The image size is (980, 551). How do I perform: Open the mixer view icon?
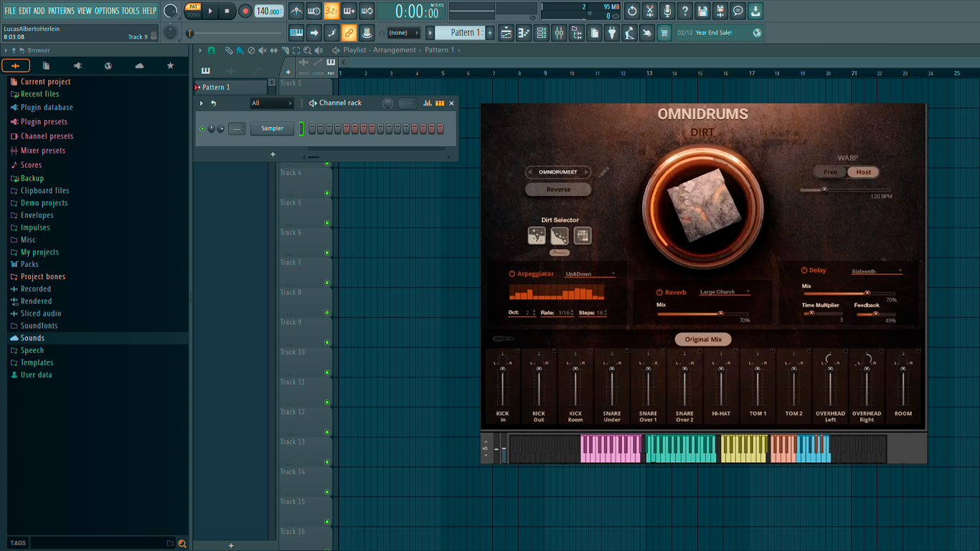click(559, 32)
